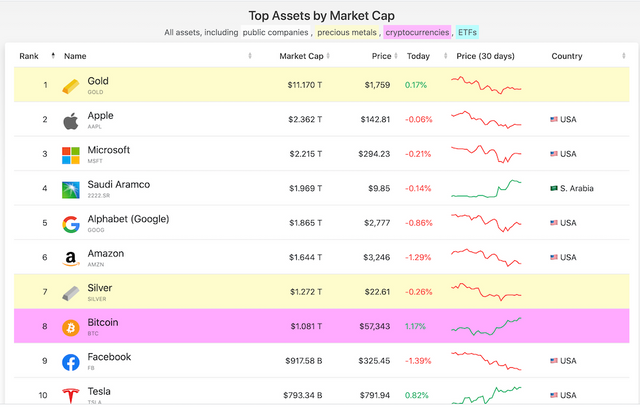Sort by Market Cap sort arrows
The height and width of the screenshot is (407, 640).
328,56
